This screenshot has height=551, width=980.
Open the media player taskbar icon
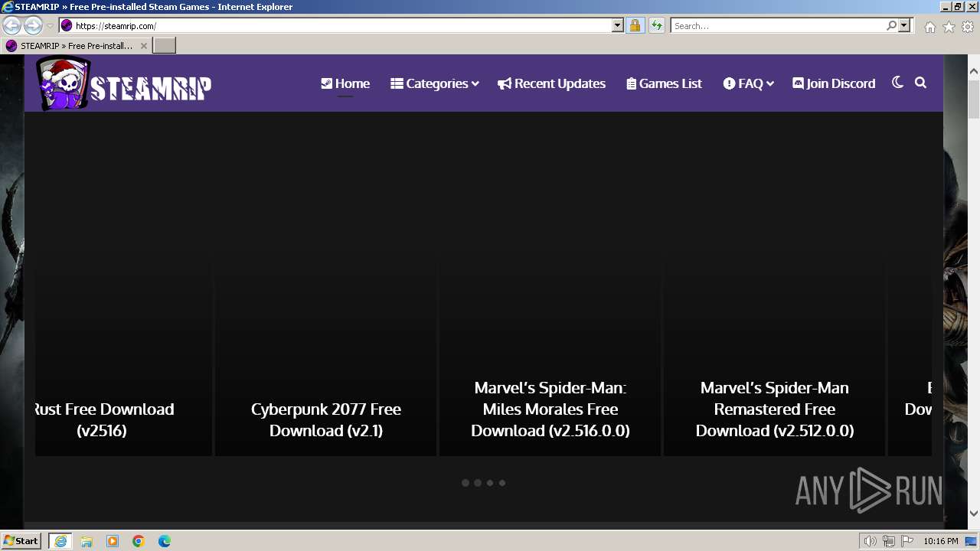click(x=113, y=541)
